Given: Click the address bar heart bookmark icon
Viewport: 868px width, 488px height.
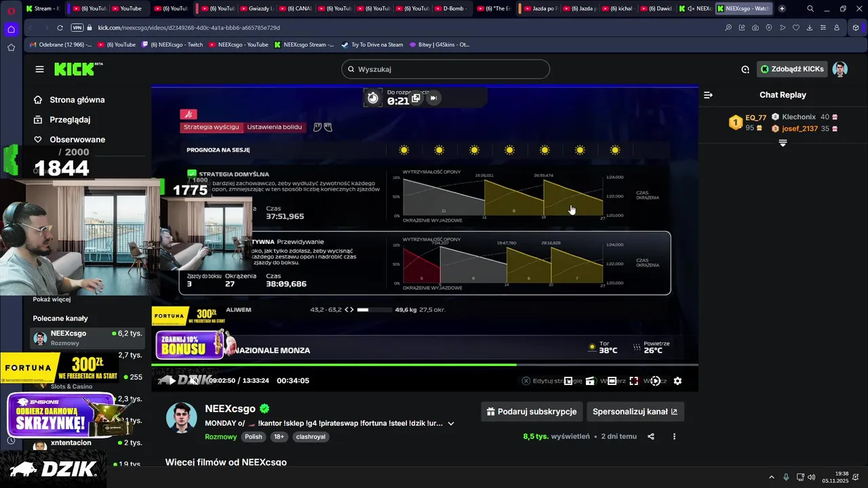Looking at the screenshot, I should (796, 28).
